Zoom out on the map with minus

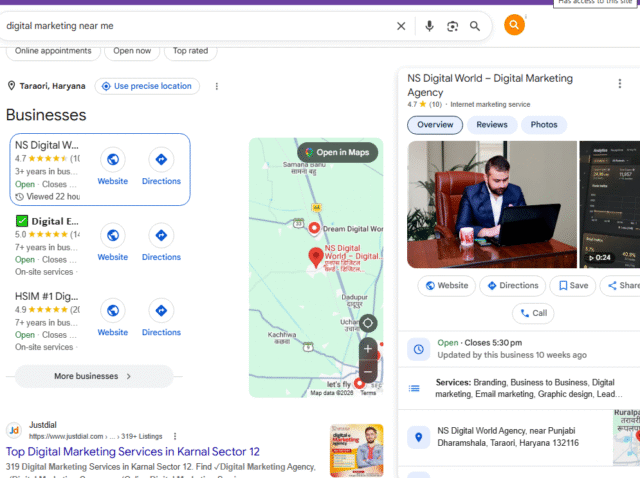pos(368,371)
